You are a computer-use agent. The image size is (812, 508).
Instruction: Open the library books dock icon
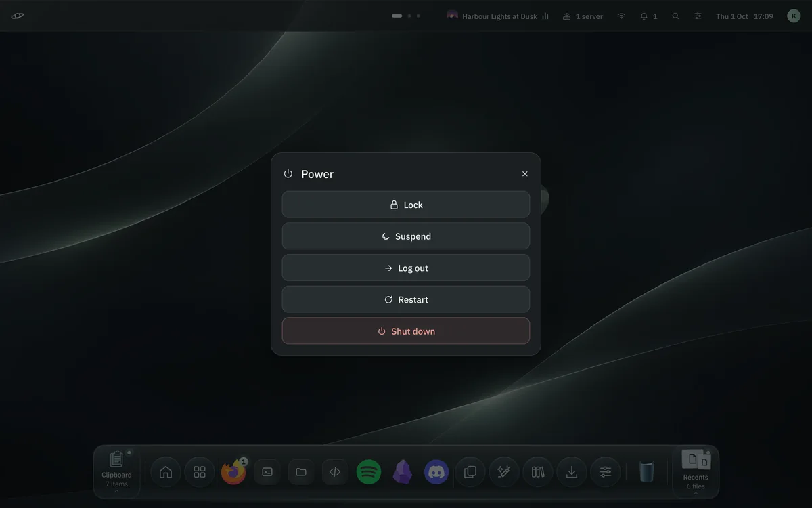pos(538,472)
